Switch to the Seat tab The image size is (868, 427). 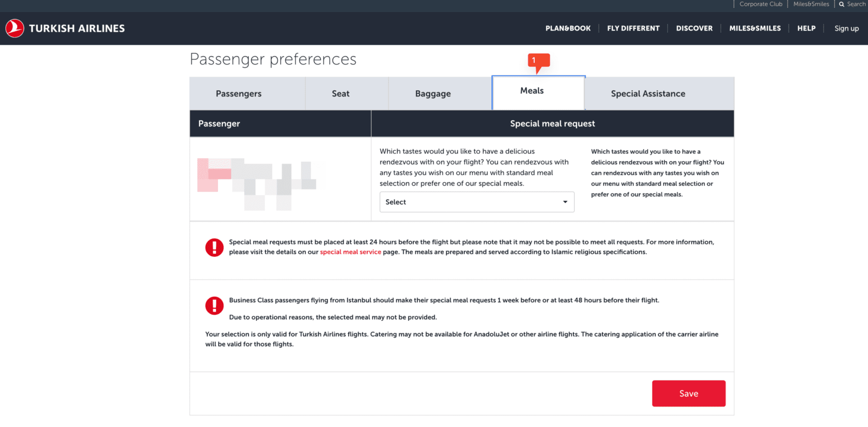(x=347, y=94)
